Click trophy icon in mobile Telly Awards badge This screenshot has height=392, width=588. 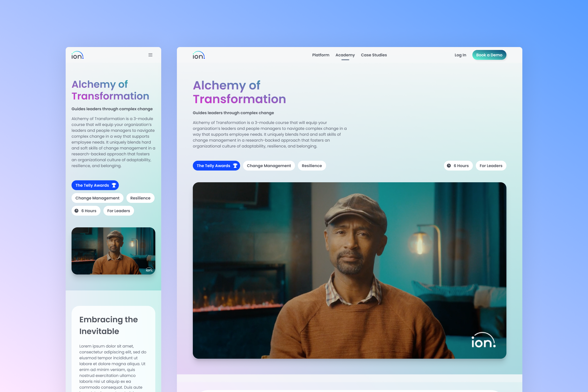(x=114, y=185)
